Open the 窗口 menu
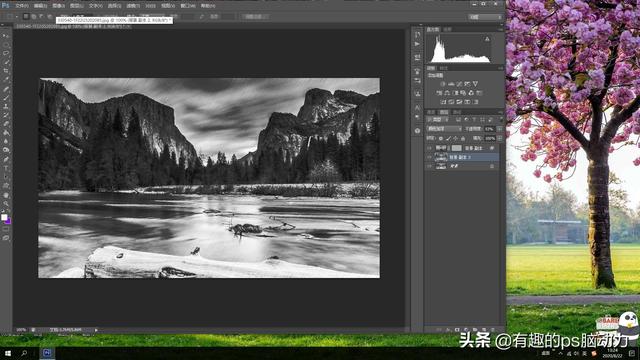640x360 pixels. tap(187, 6)
